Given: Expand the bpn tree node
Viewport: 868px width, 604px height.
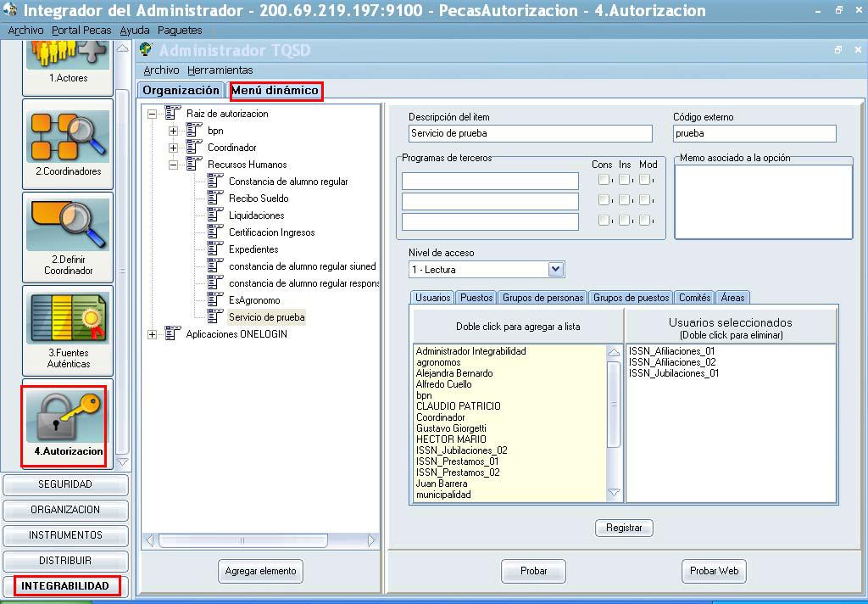Looking at the screenshot, I should pos(173,131).
